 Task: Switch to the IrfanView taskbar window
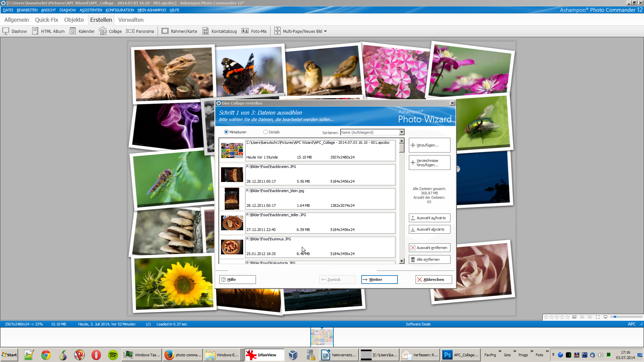264,355
